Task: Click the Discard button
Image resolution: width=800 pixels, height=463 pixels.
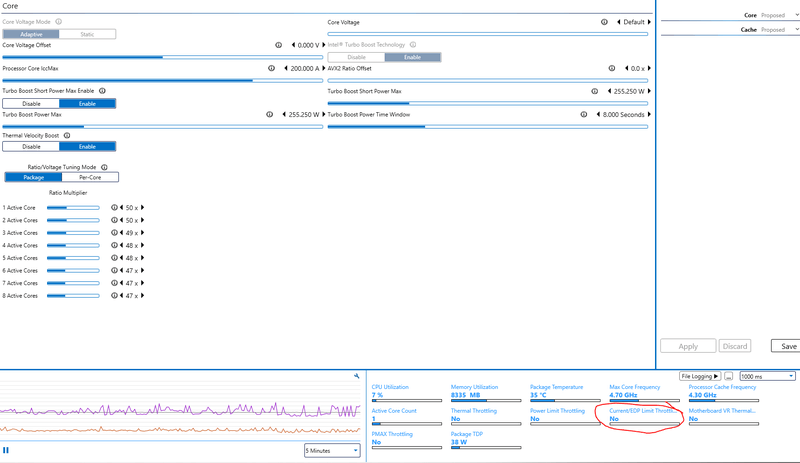Action: point(735,346)
